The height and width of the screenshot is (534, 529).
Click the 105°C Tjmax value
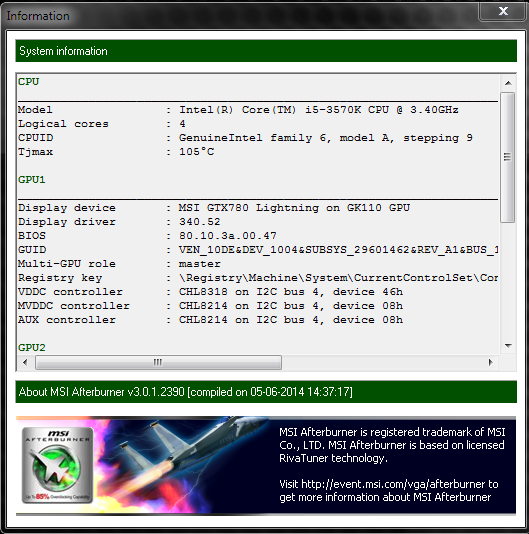click(x=197, y=152)
